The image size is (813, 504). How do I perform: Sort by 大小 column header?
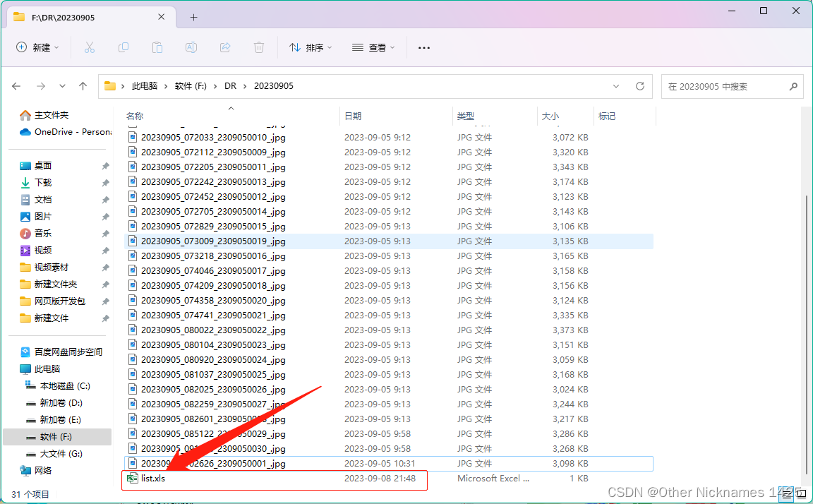[550, 116]
